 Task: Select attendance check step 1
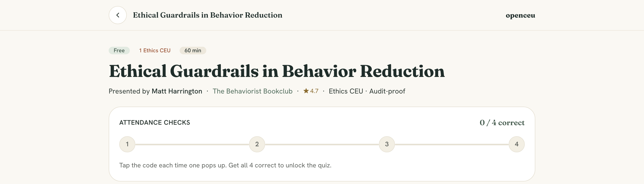click(x=127, y=144)
